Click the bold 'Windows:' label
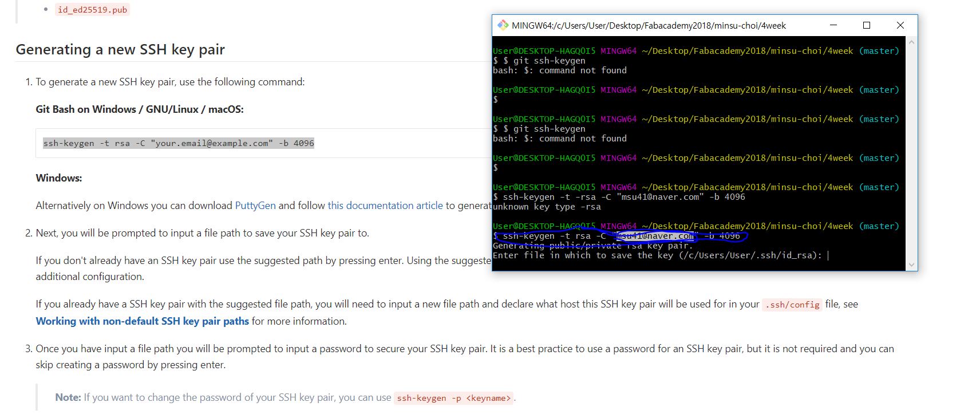The height and width of the screenshot is (414, 980). [59, 178]
